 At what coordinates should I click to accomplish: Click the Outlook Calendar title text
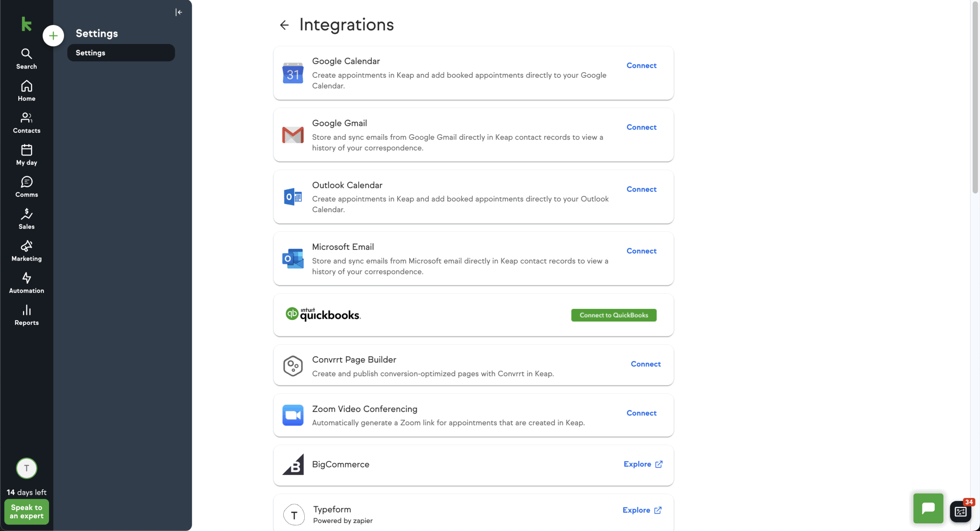point(347,185)
